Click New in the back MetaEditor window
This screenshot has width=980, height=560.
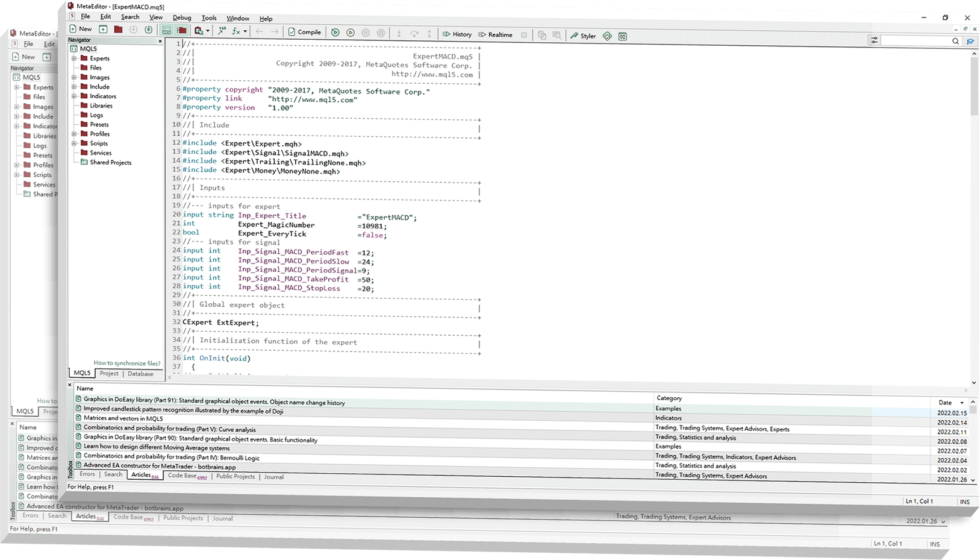tap(23, 57)
